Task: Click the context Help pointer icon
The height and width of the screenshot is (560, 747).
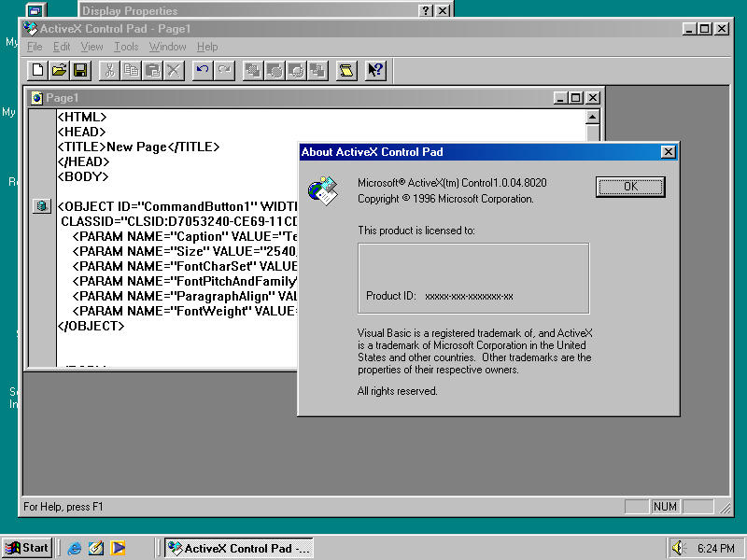Action: click(x=375, y=71)
